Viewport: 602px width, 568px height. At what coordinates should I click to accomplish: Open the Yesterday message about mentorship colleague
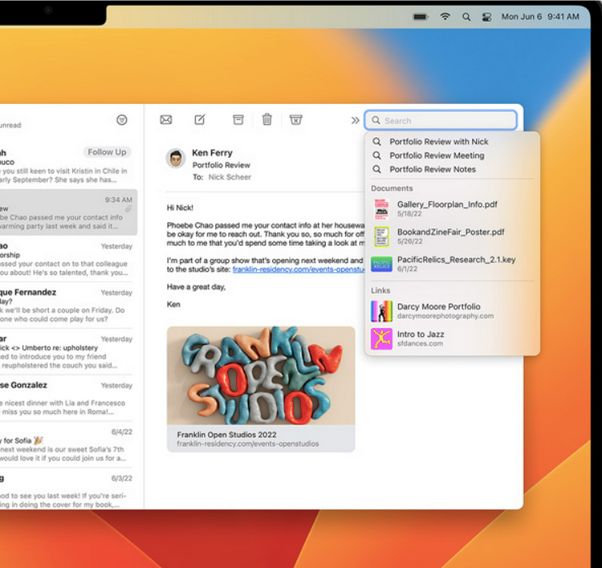tap(66, 259)
